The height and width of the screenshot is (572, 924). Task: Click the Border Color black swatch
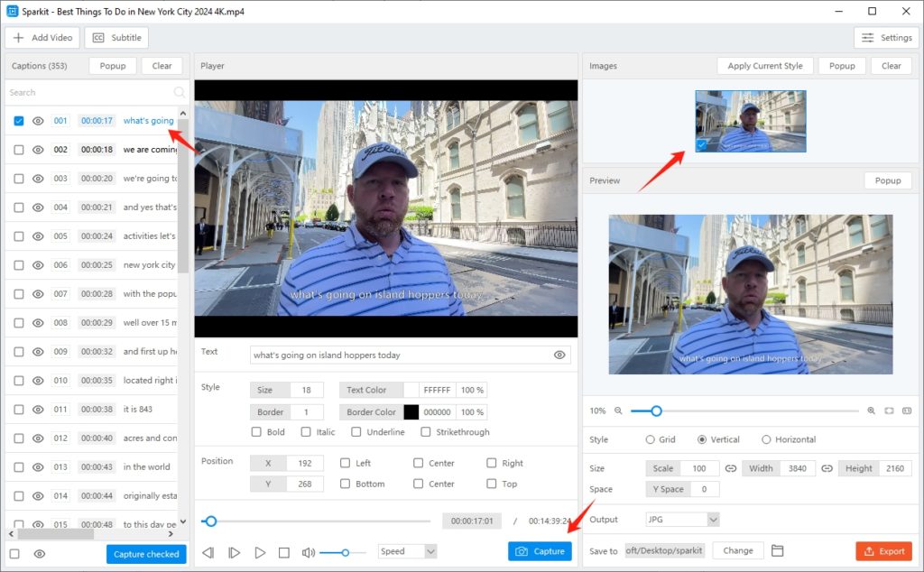tap(411, 412)
